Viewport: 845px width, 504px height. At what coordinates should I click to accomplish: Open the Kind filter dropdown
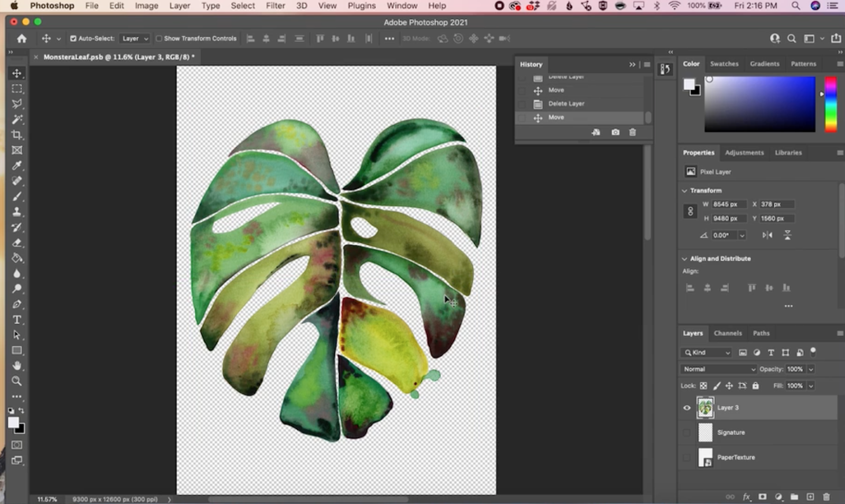click(707, 353)
